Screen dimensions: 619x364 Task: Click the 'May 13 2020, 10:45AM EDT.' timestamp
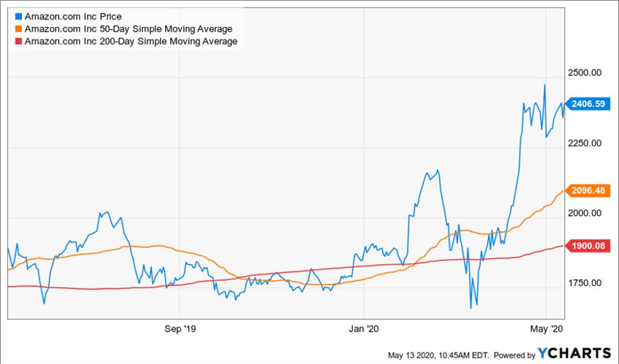pyautogui.click(x=438, y=356)
